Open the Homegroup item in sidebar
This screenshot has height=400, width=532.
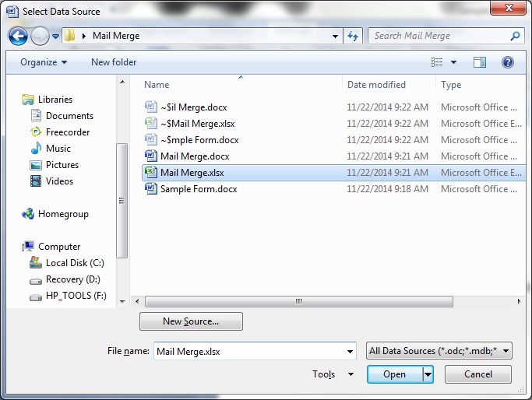pyautogui.click(x=63, y=214)
